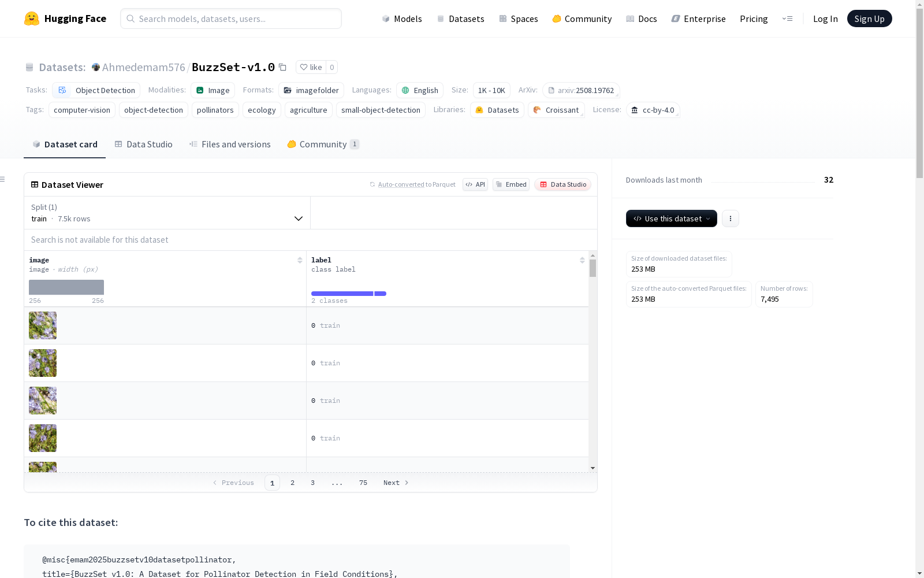
Task: Click the second row image thumbnail
Action: 43,363
